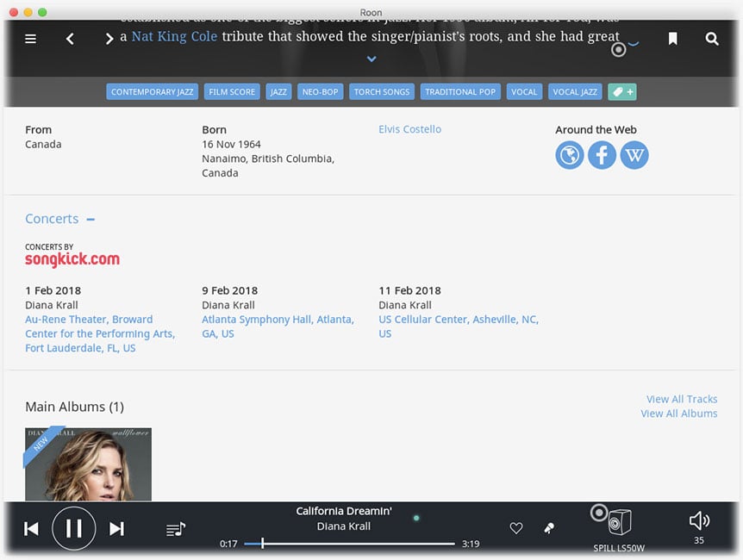
Task: Click the elapsed time 0:17 readout
Action: click(x=228, y=544)
